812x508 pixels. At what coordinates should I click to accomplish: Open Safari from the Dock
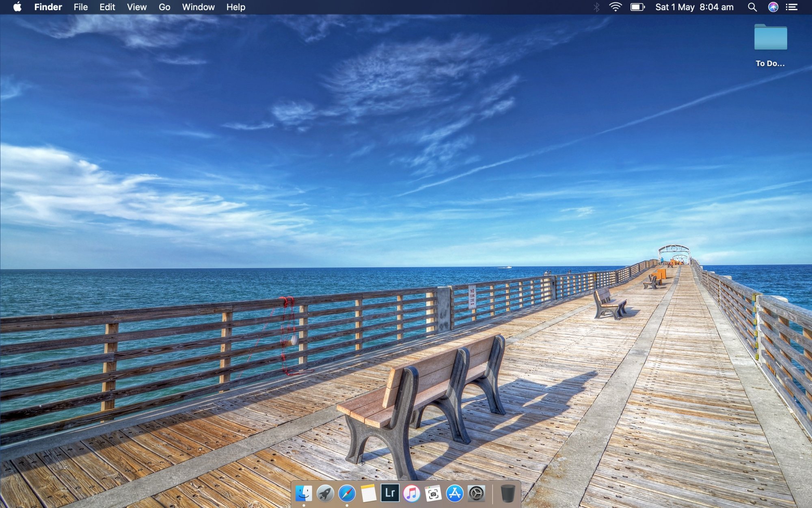[x=347, y=493]
